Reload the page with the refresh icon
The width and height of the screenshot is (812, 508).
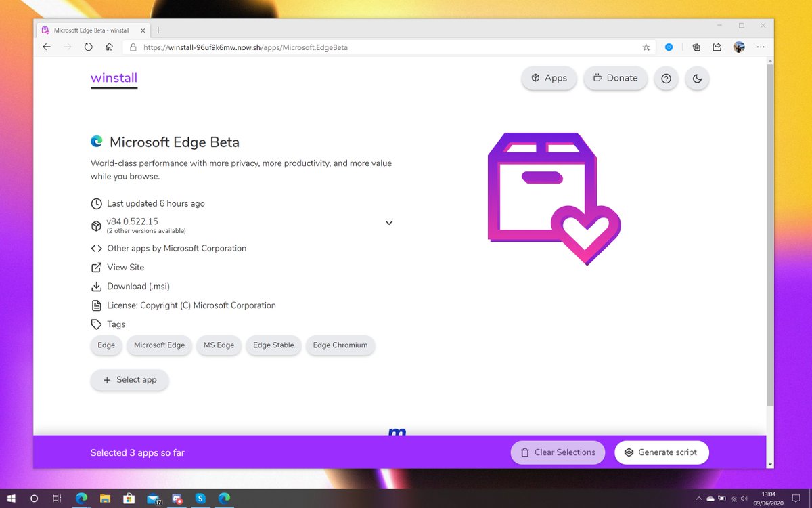point(88,47)
